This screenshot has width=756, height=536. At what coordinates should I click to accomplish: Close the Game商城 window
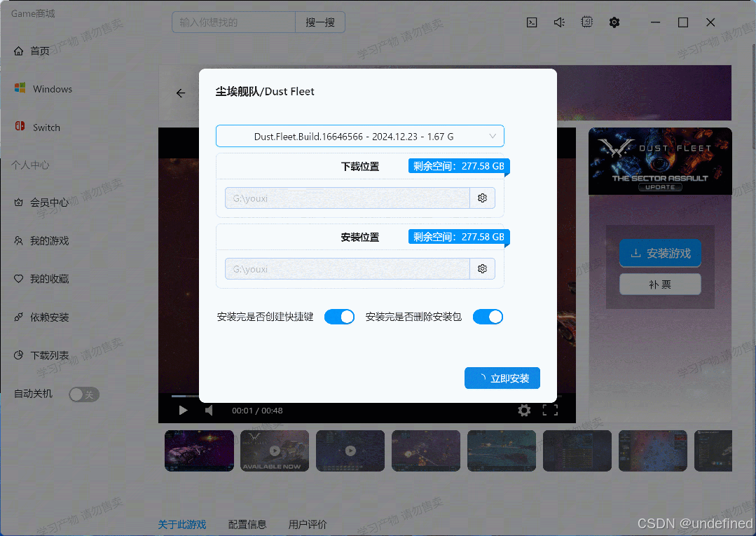710,22
